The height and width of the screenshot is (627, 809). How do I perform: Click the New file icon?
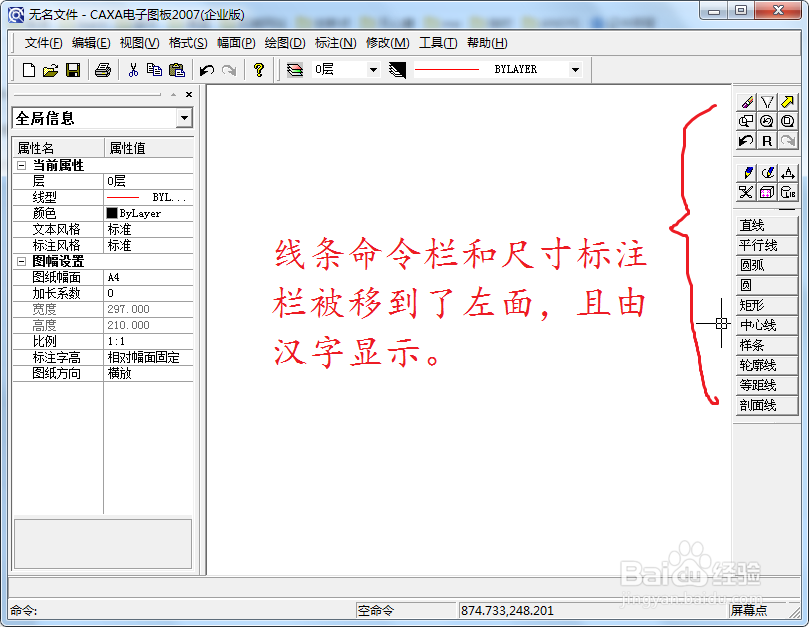(29, 70)
